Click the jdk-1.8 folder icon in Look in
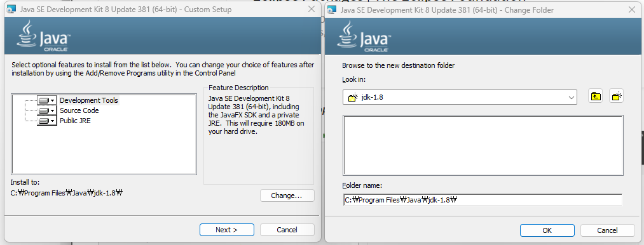This screenshot has height=245, width=644. tap(353, 97)
